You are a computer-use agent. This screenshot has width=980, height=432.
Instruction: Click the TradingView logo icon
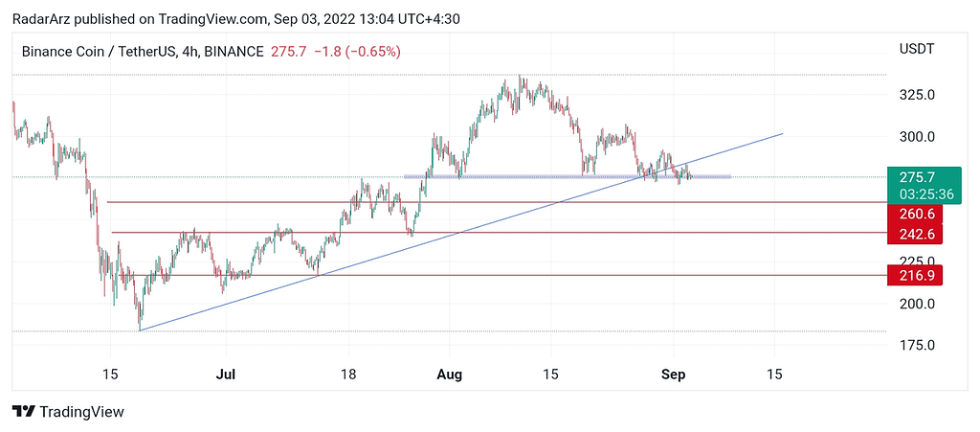pos(24,412)
